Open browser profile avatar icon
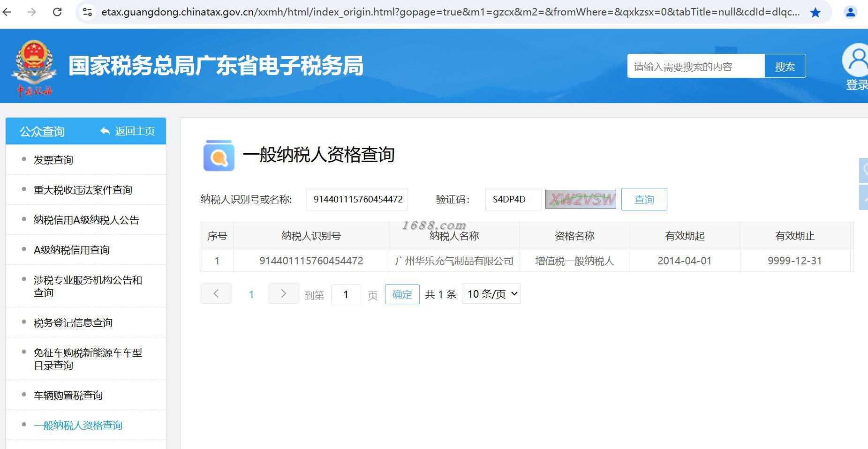 (850, 12)
